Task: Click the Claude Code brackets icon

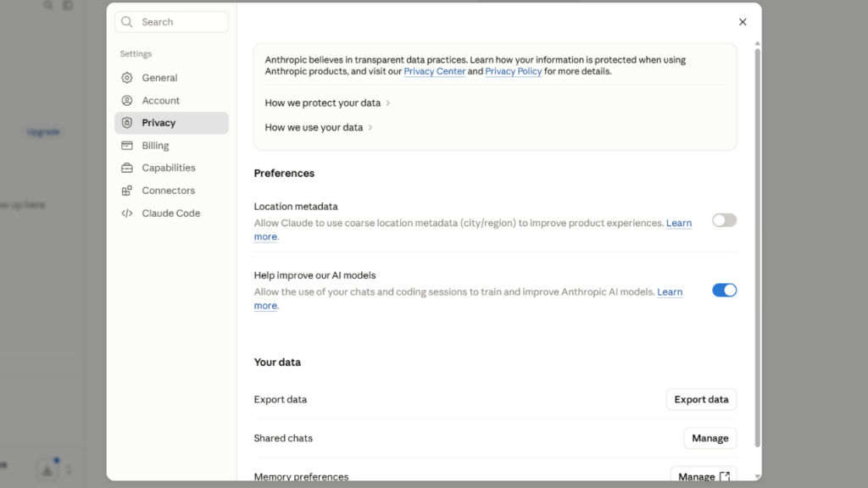Action: pyautogui.click(x=127, y=213)
